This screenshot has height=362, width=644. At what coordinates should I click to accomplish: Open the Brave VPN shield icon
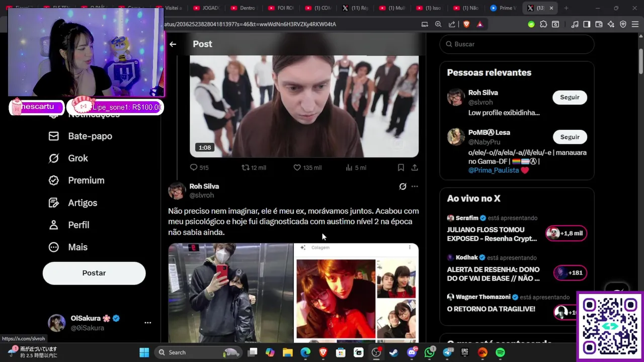tap(623, 24)
